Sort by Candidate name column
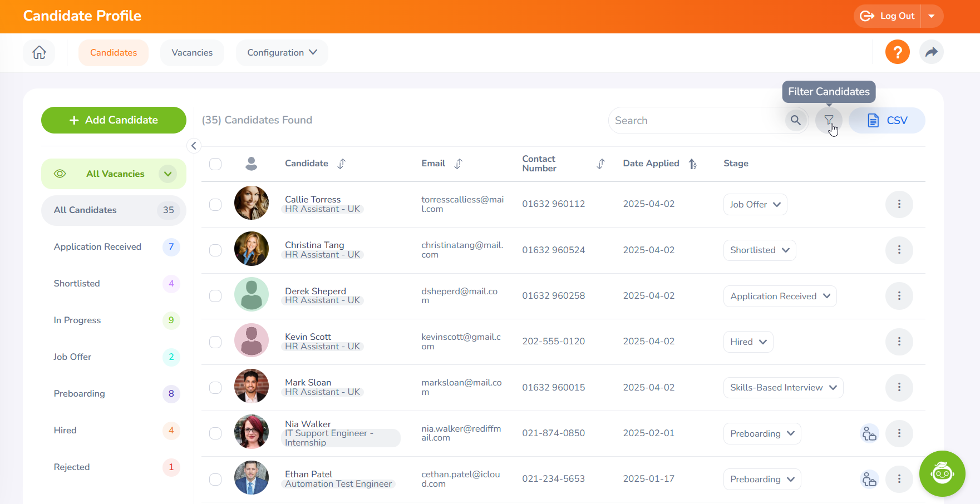The image size is (980, 504). (342, 164)
